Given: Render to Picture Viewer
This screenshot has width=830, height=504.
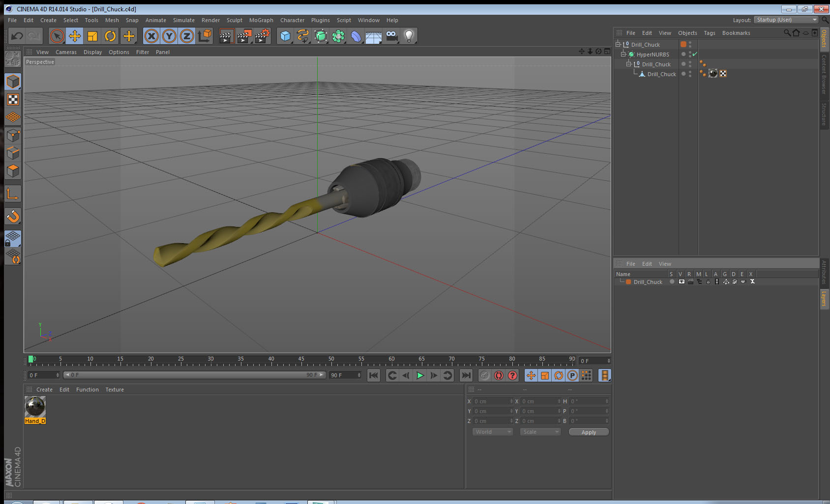Looking at the screenshot, I should click(x=244, y=36).
